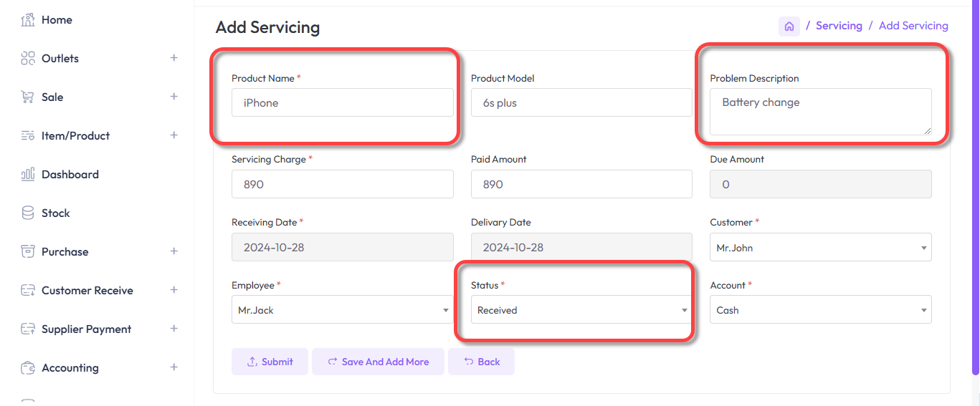The image size is (980, 406).
Task: Open the Status dropdown showing Received
Action: tap(581, 310)
